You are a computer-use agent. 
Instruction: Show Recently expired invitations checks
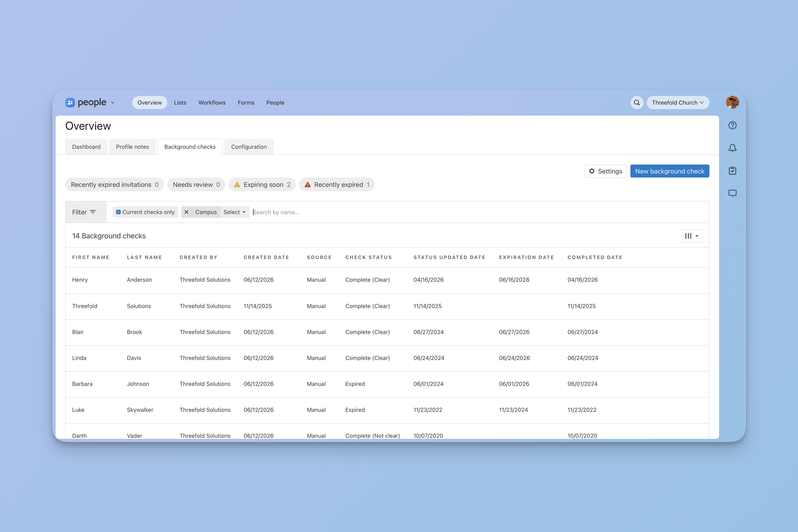(115, 184)
